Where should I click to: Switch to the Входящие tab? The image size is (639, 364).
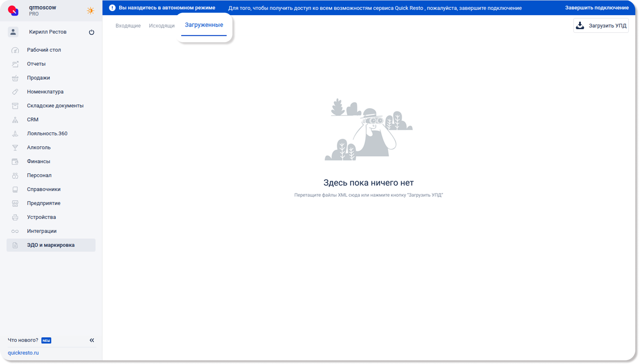(128, 26)
